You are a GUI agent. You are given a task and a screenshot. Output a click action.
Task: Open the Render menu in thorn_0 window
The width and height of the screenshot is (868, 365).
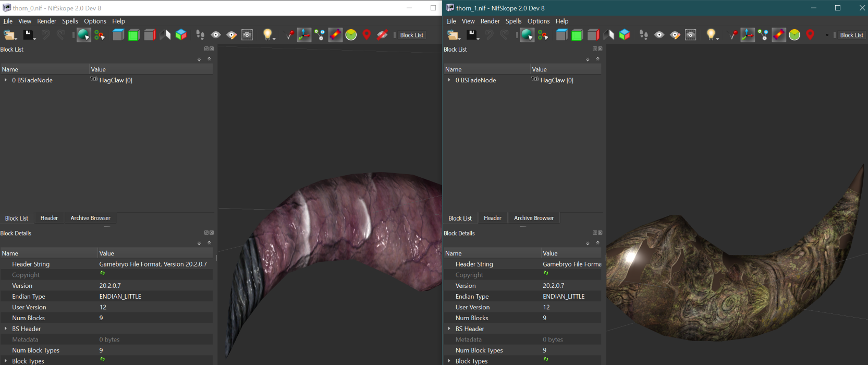click(46, 21)
